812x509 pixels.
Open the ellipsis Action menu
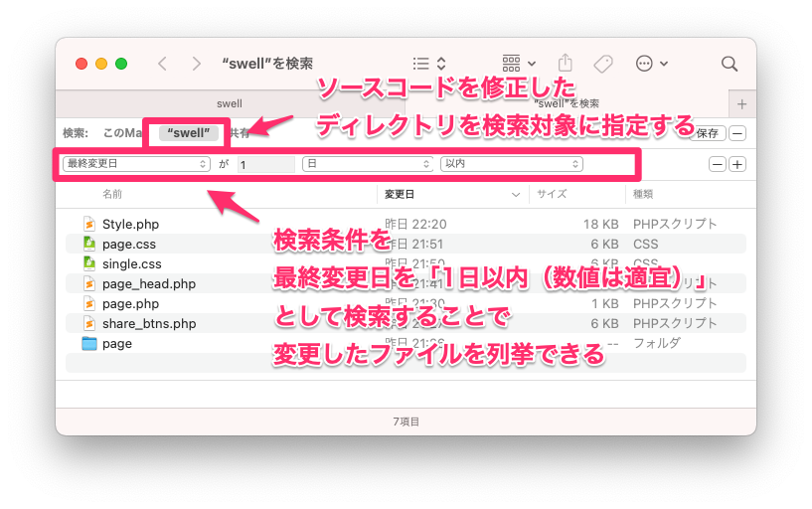point(651,64)
